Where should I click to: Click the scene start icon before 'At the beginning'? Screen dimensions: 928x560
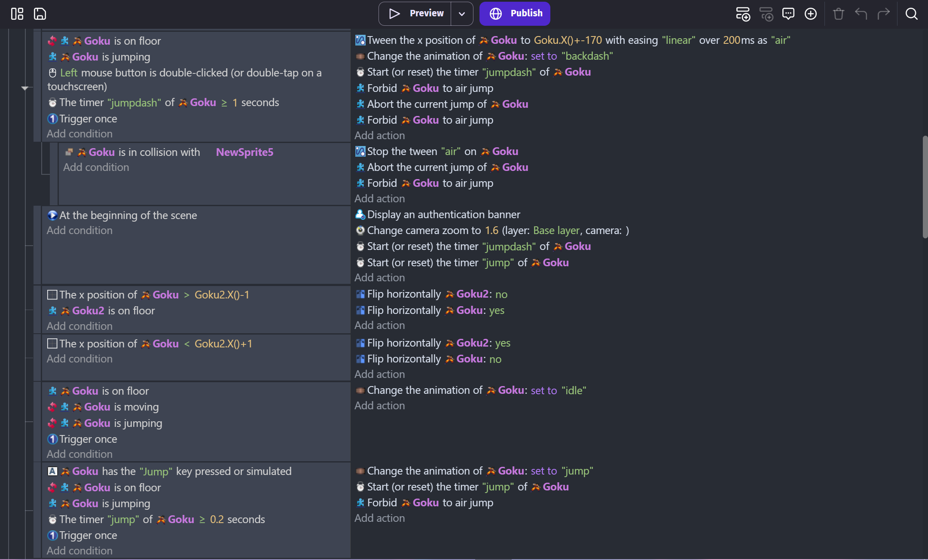click(x=52, y=215)
